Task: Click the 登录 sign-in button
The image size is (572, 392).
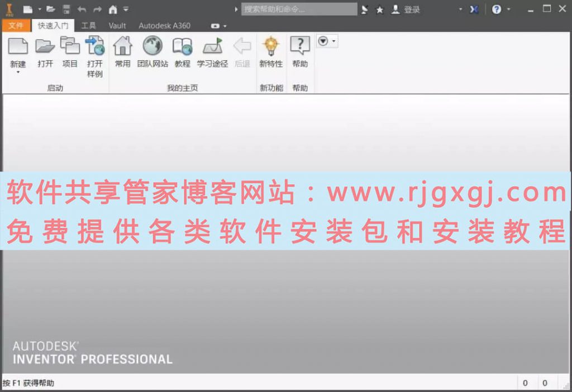Action: click(406, 10)
